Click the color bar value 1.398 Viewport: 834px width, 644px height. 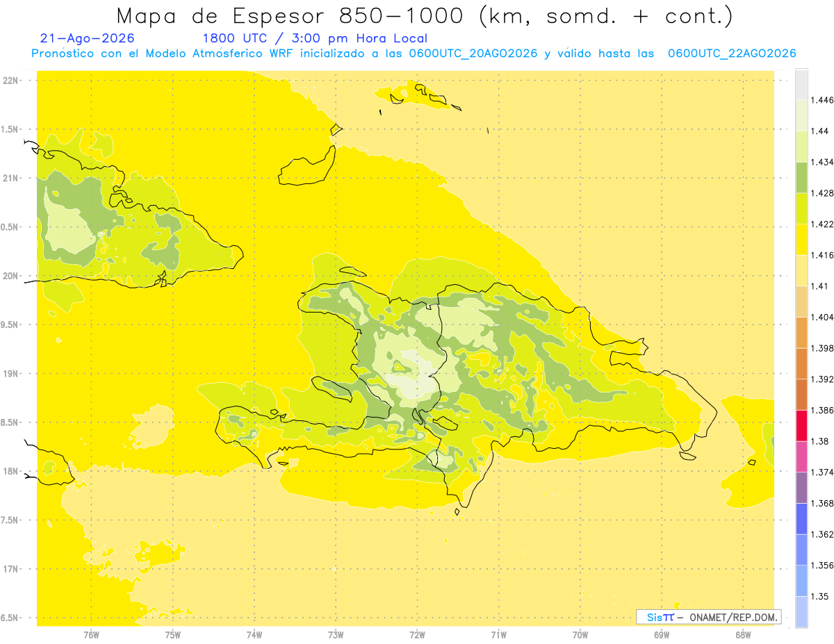coord(822,348)
